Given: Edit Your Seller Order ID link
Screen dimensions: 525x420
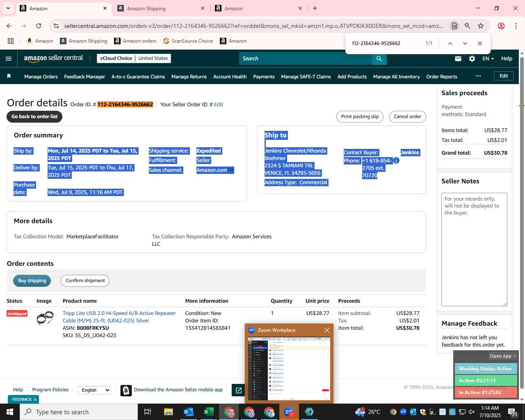Looking at the screenshot, I should pyautogui.click(x=219, y=105).
